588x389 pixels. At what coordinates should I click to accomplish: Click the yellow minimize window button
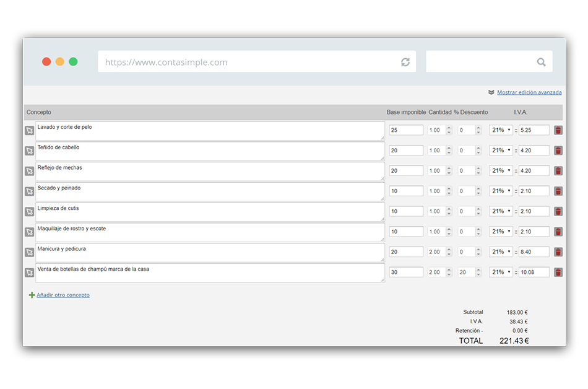pyautogui.click(x=60, y=61)
